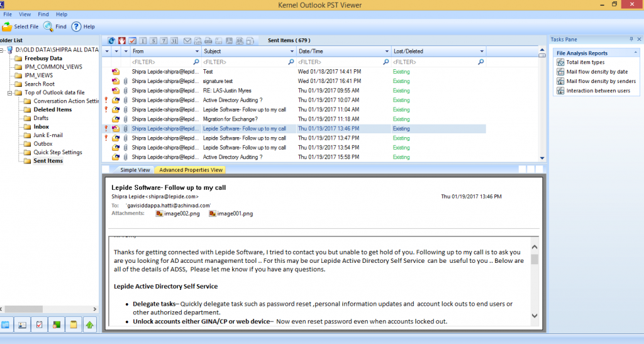Open the View menu
This screenshot has height=344, width=644.
pyautogui.click(x=25, y=14)
